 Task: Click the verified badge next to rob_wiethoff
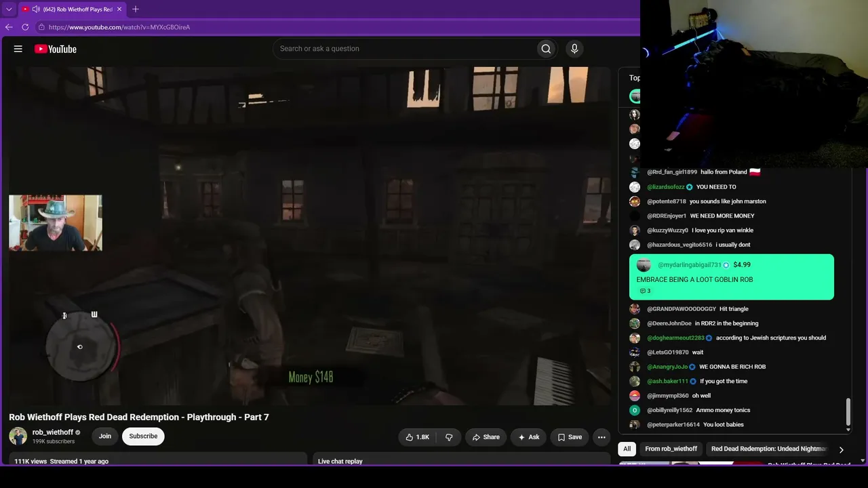tap(78, 432)
